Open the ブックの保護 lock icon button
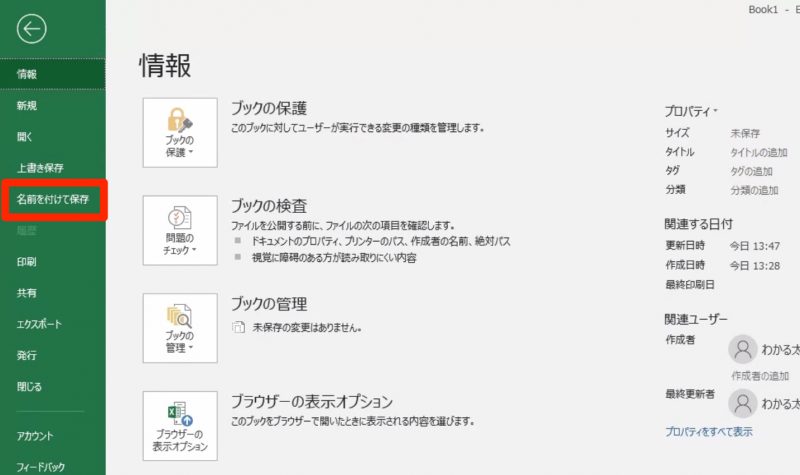The image size is (800, 475). click(180, 133)
